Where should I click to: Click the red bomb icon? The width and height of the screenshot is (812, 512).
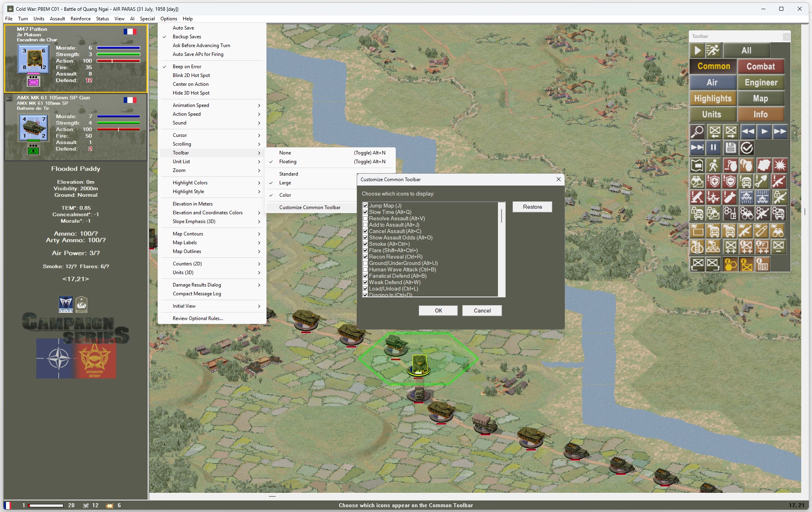coord(730,198)
